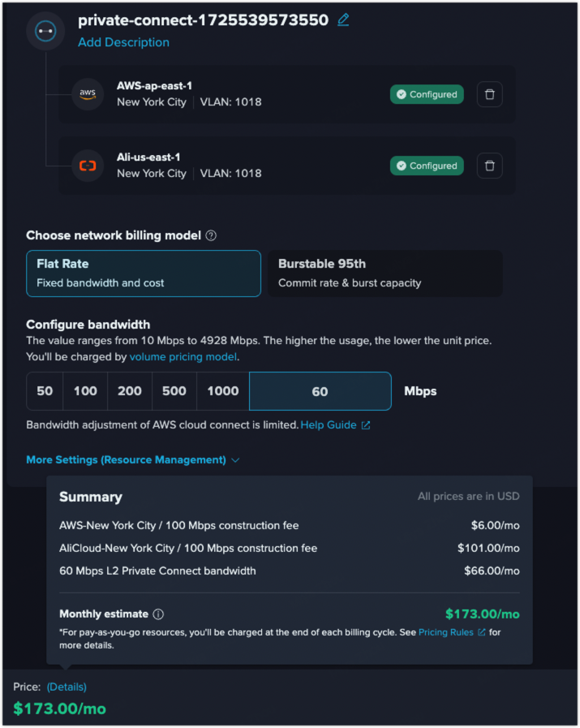Open billing model help question-mark icon
The image size is (580, 728).
pyautogui.click(x=211, y=236)
